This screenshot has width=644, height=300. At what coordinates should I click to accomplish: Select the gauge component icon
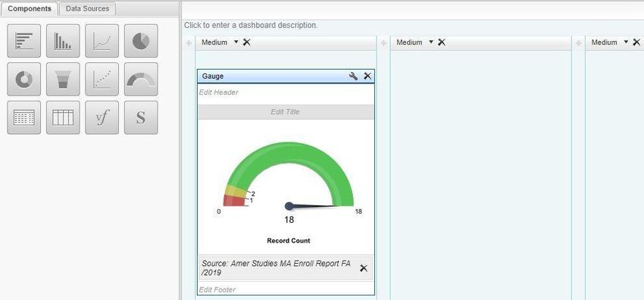tap(141, 80)
